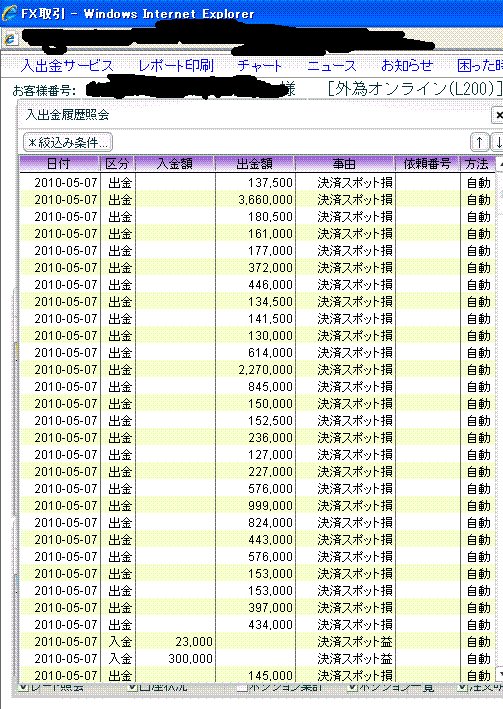Sort by the 区分 column header
503x709 pixels.
[117, 164]
